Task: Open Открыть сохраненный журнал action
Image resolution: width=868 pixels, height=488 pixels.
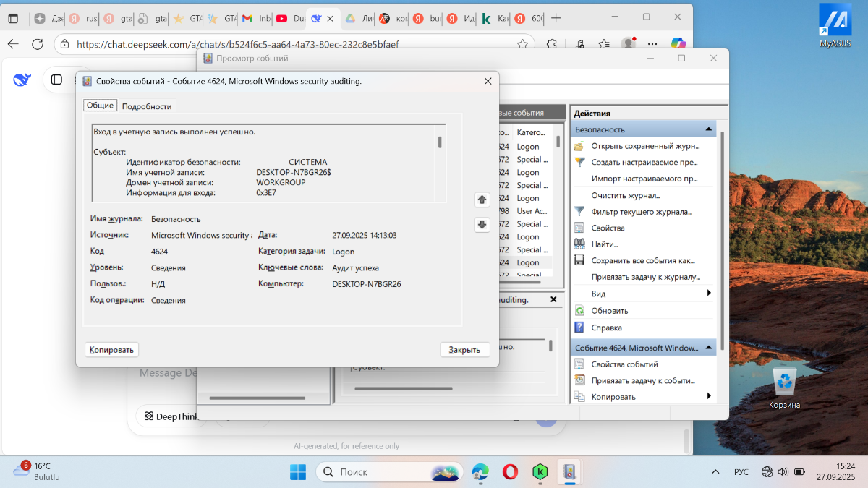Action: [645, 146]
